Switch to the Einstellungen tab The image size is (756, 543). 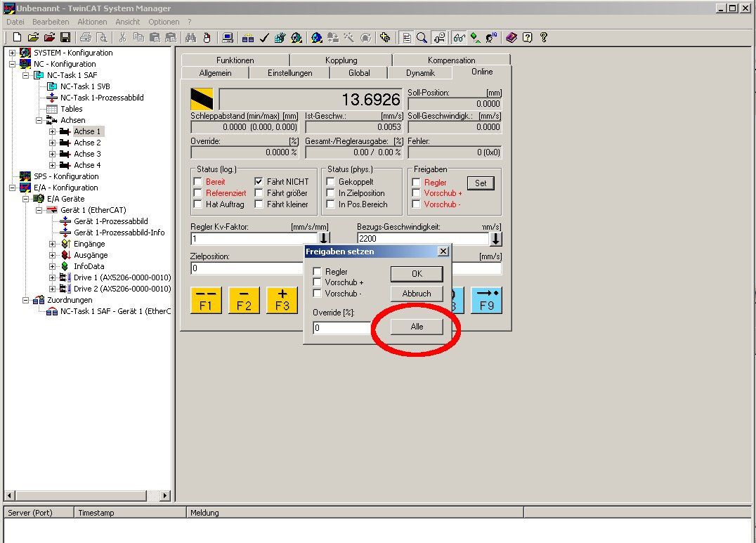coord(289,73)
